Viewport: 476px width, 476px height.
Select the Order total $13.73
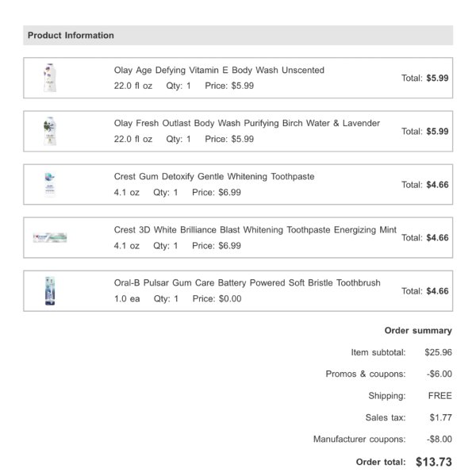(434, 462)
